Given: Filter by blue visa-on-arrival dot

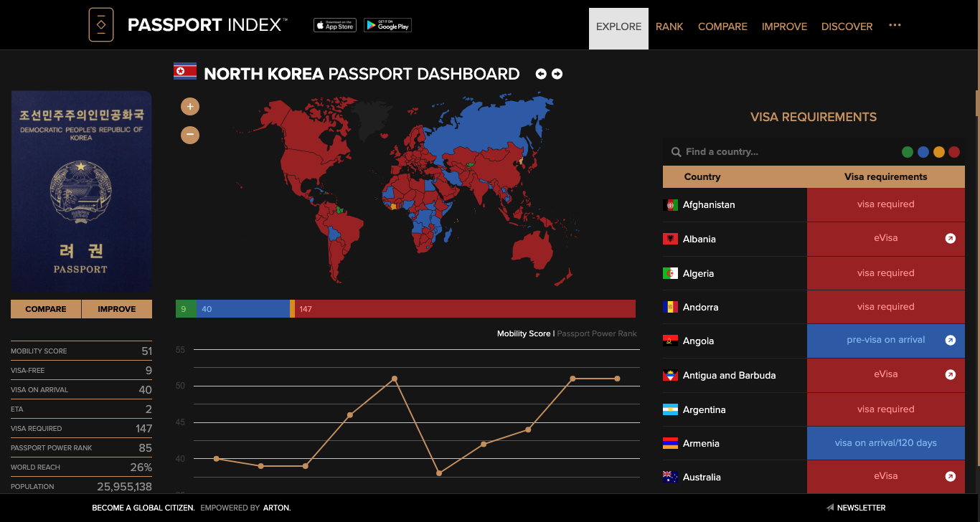Looking at the screenshot, I should [x=923, y=152].
